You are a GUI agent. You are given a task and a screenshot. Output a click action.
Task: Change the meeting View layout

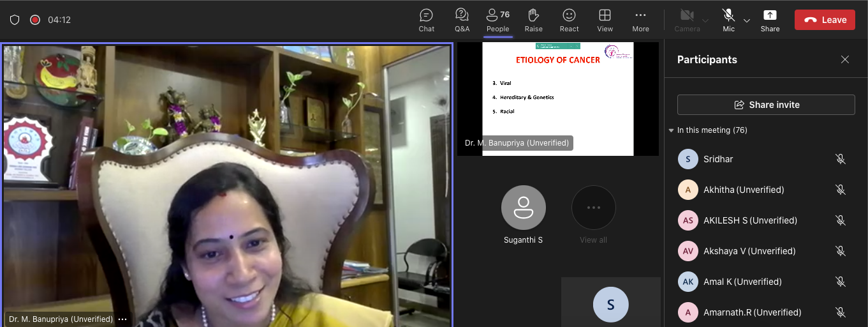(605, 20)
